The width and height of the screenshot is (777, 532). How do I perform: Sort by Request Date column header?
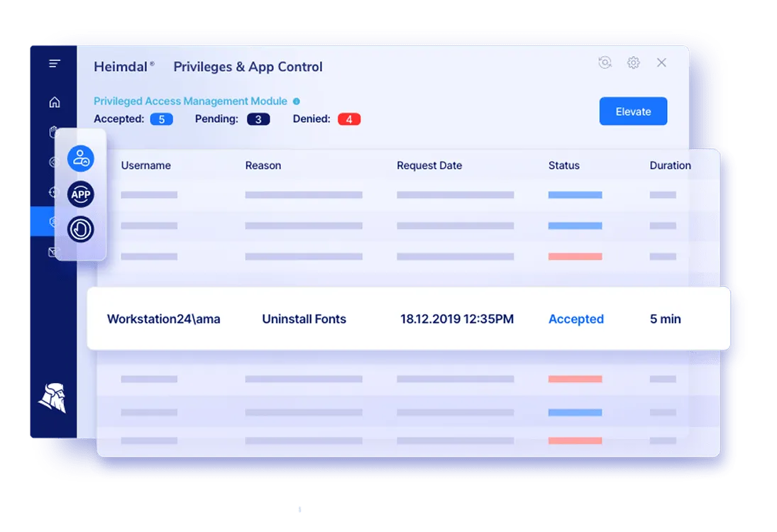click(x=429, y=165)
